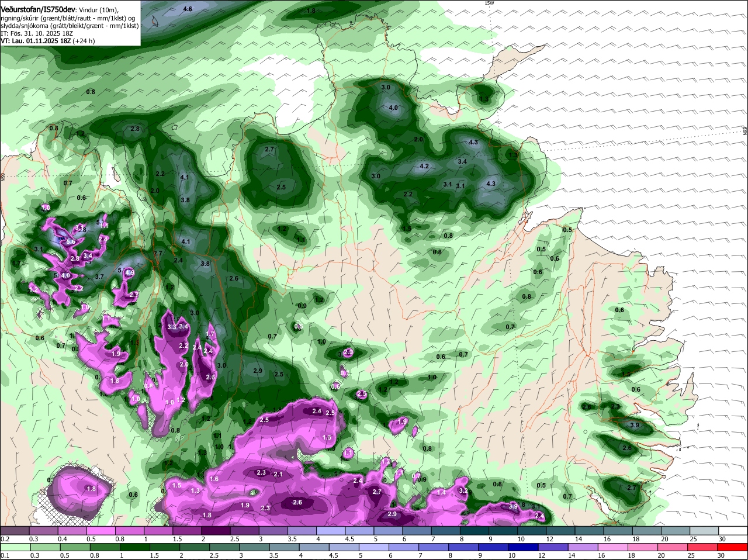Pick the red swatch ending the rain legend
The width and height of the screenshot is (748, 560).
point(733,548)
